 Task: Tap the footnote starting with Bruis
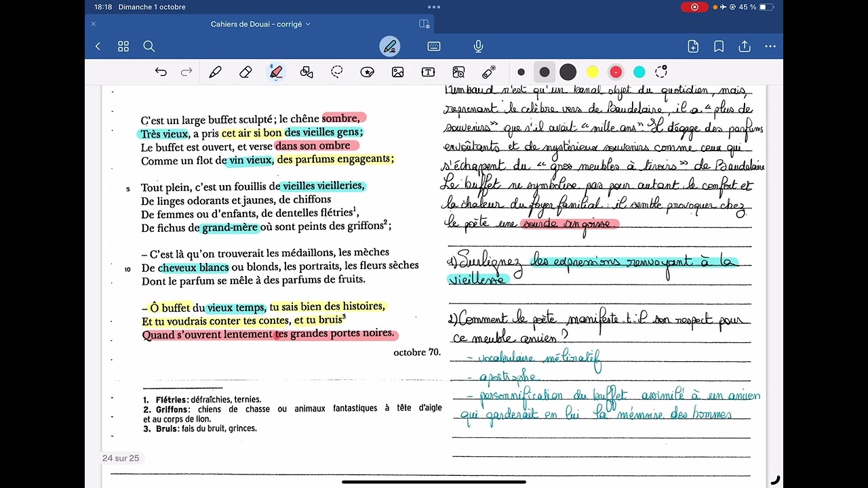tap(200, 428)
